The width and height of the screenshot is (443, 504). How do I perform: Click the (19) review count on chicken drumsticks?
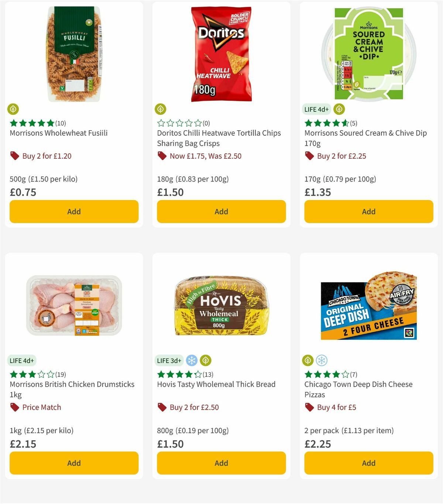(61, 374)
